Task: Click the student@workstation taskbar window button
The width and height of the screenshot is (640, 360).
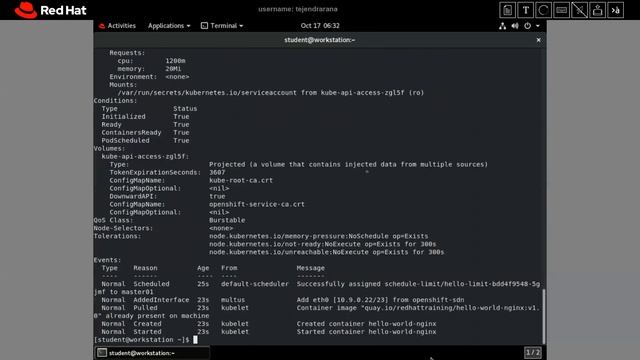Action: 152,353
